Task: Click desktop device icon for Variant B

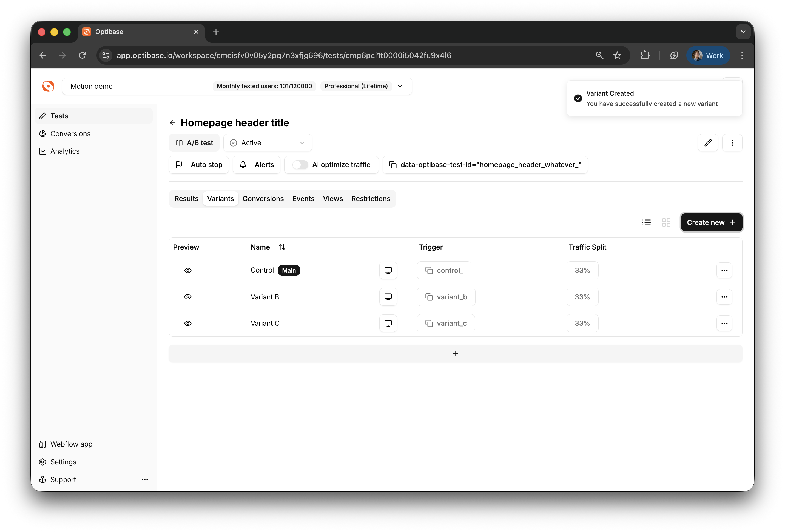Action: pyautogui.click(x=388, y=297)
